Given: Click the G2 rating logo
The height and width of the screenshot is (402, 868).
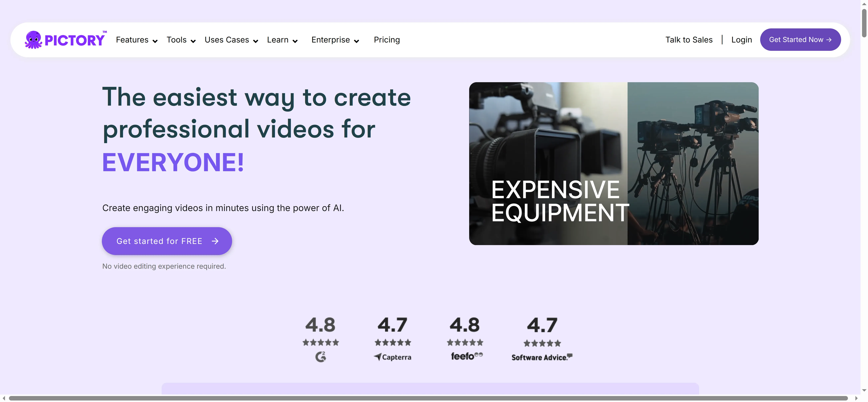Looking at the screenshot, I should point(321,357).
